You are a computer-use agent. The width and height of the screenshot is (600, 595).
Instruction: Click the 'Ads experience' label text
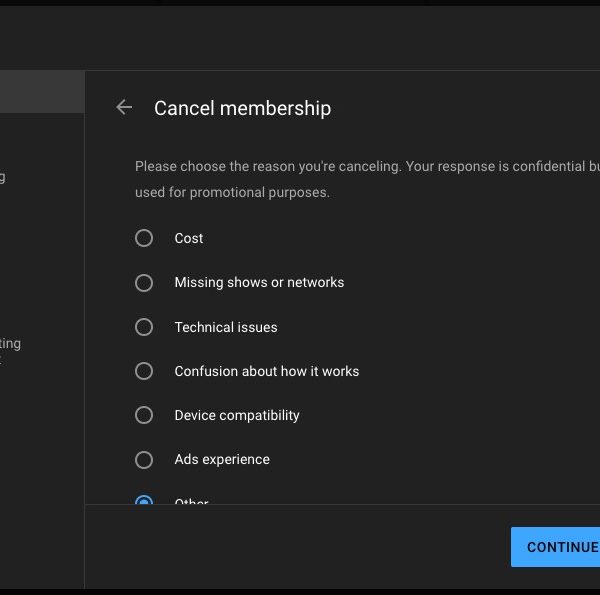tap(222, 459)
